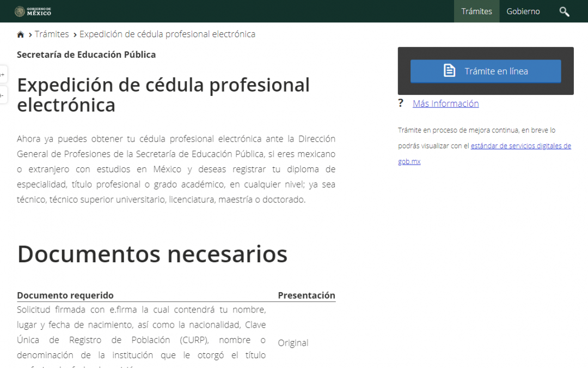
Task: Click the Documentos necesarios heading
Action: coord(152,254)
